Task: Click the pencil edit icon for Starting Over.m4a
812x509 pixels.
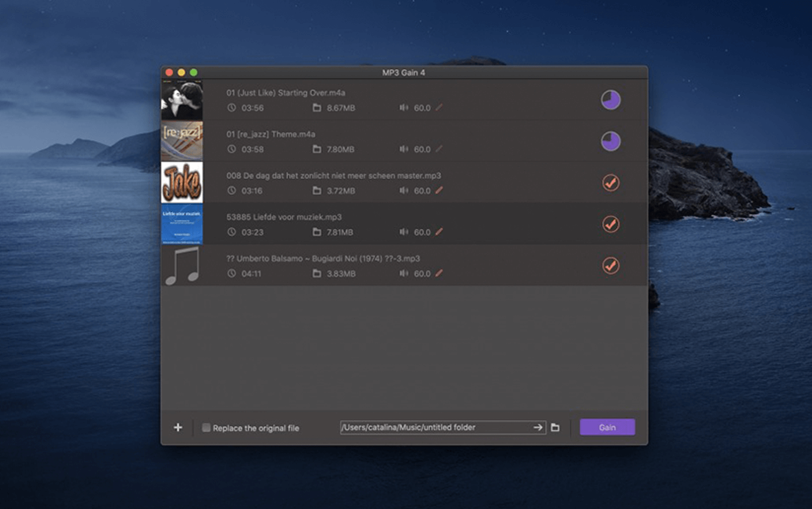Action: pyautogui.click(x=439, y=108)
